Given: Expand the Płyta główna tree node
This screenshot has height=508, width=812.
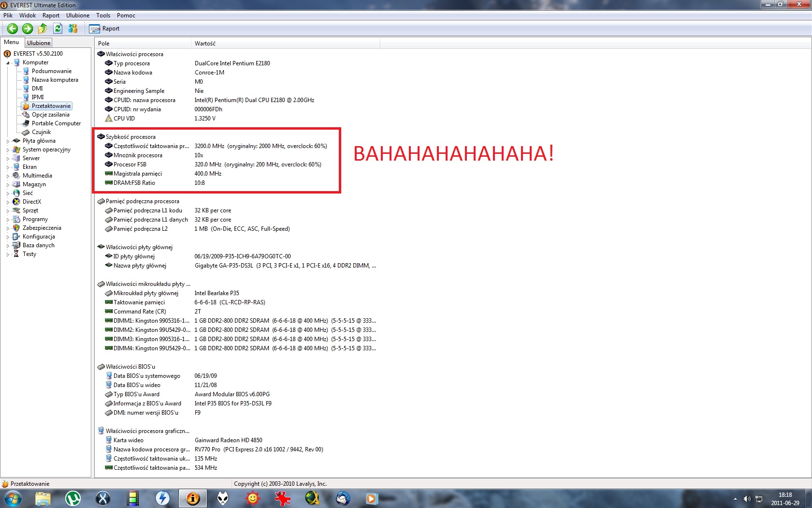Looking at the screenshot, I should tap(8, 141).
